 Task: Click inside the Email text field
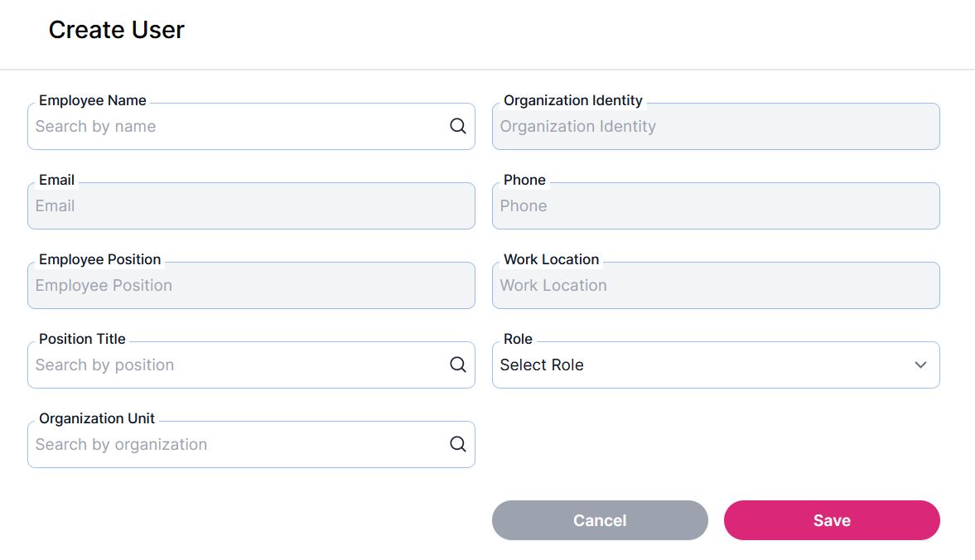pos(251,206)
